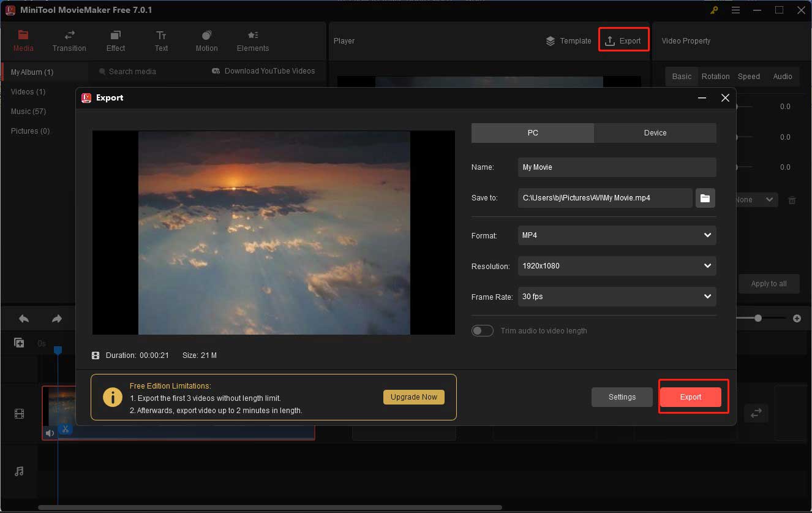
Task: Open the Motion panel
Action: click(x=206, y=40)
